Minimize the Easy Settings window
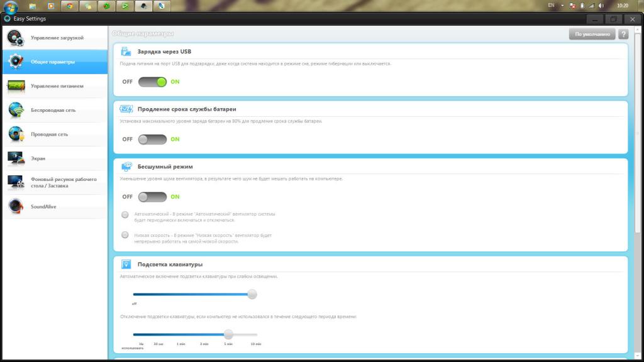Screen dimensions: 644x362 pos(595,19)
